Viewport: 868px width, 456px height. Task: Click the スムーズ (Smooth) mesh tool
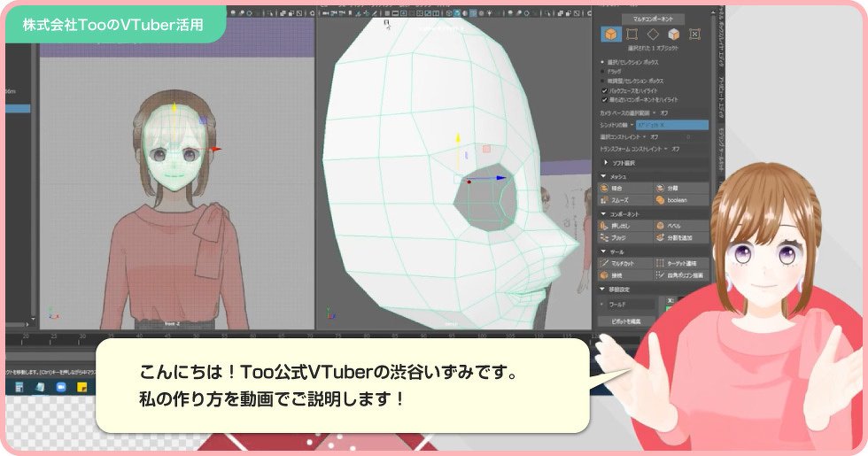625,200
